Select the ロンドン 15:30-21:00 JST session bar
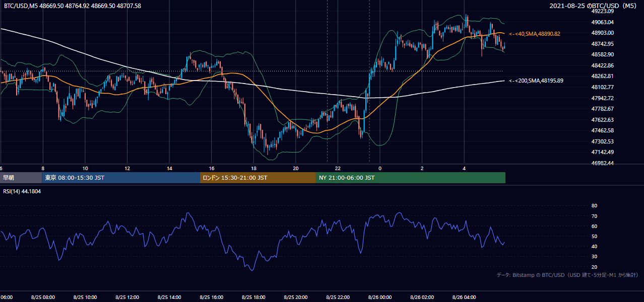 tap(258, 178)
